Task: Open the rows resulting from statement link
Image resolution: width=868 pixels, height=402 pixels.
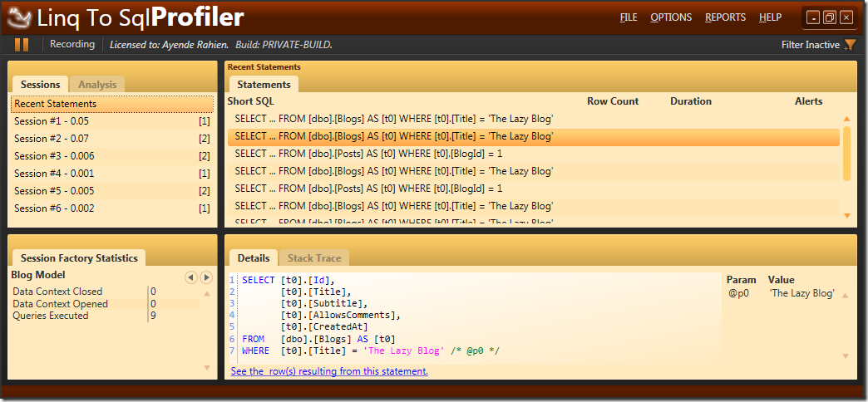Action: [329, 371]
